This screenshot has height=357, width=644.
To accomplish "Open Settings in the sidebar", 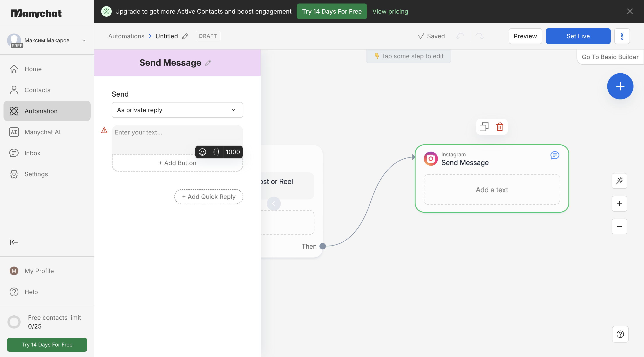I will 47,174.
